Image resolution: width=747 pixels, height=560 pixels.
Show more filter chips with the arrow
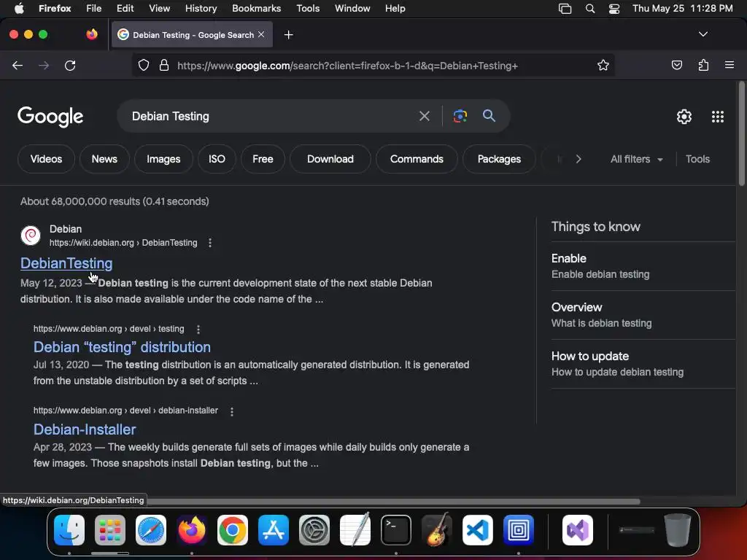pos(578,159)
